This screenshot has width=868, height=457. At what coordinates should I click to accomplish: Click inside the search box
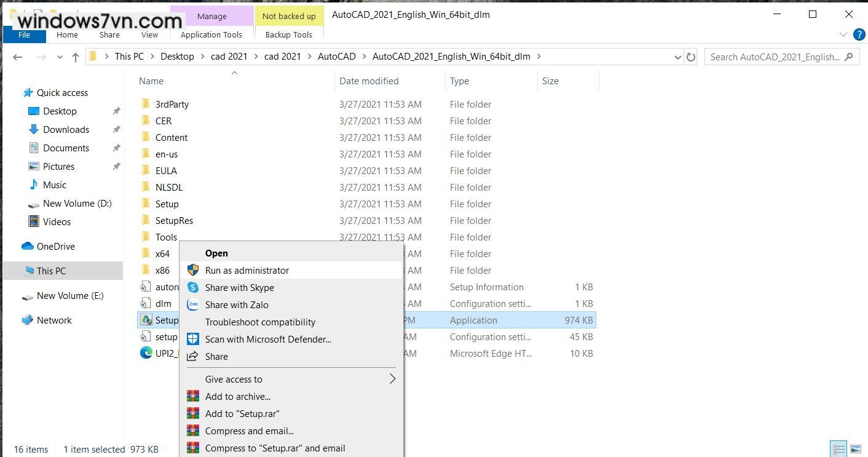[775, 57]
